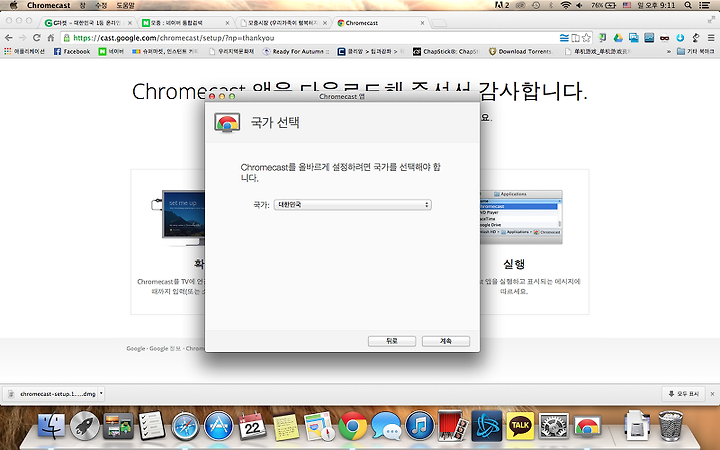Open Launchpad from the dock
This screenshot has height=450, width=720.
85,426
